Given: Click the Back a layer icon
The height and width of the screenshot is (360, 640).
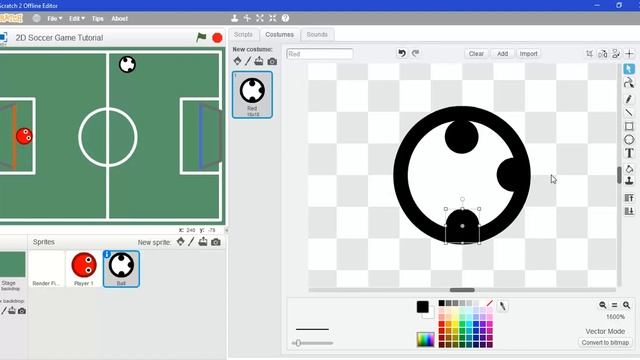Looking at the screenshot, I should tap(629, 211).
